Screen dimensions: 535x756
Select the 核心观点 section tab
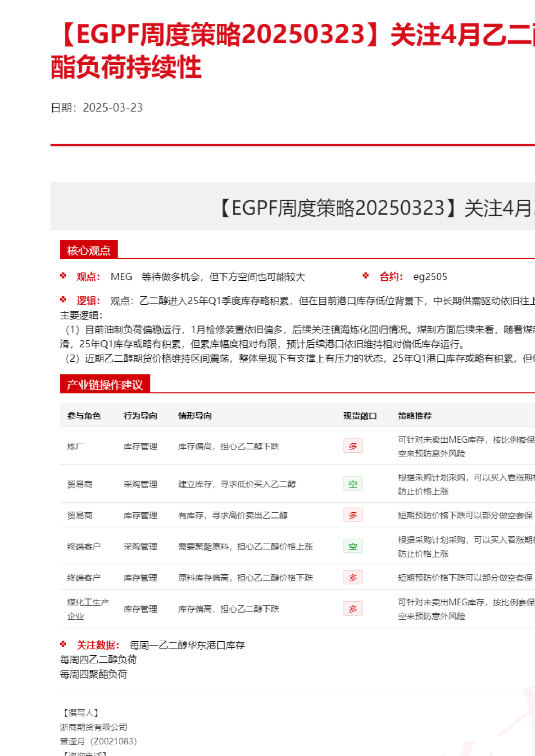(89, 250)
